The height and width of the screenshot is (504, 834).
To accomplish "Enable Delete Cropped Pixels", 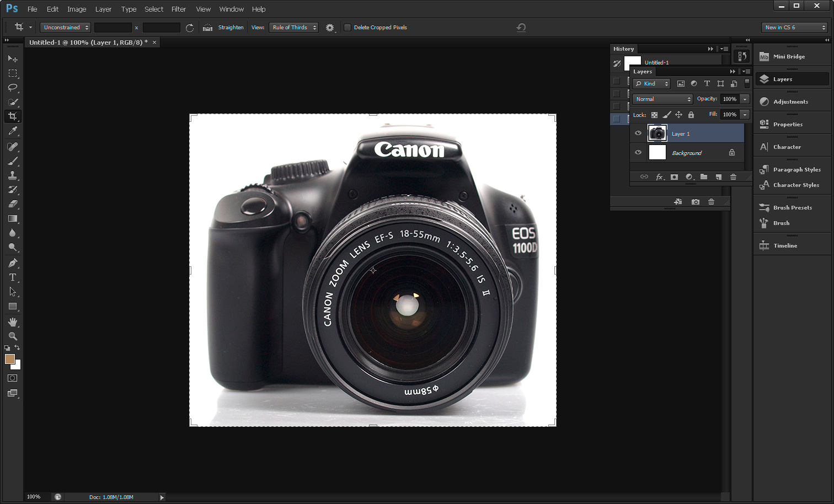I will [x=348, y=26].
